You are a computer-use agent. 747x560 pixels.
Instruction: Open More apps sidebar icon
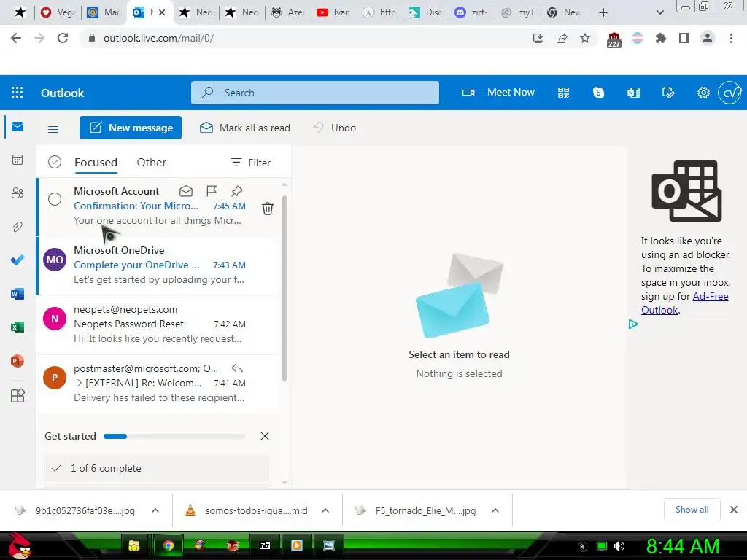coord(18,396)
